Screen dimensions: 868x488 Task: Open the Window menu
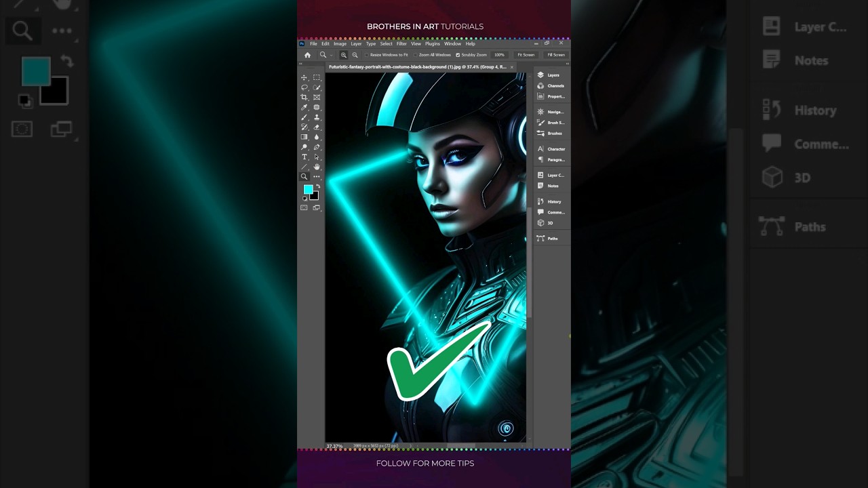452,43
